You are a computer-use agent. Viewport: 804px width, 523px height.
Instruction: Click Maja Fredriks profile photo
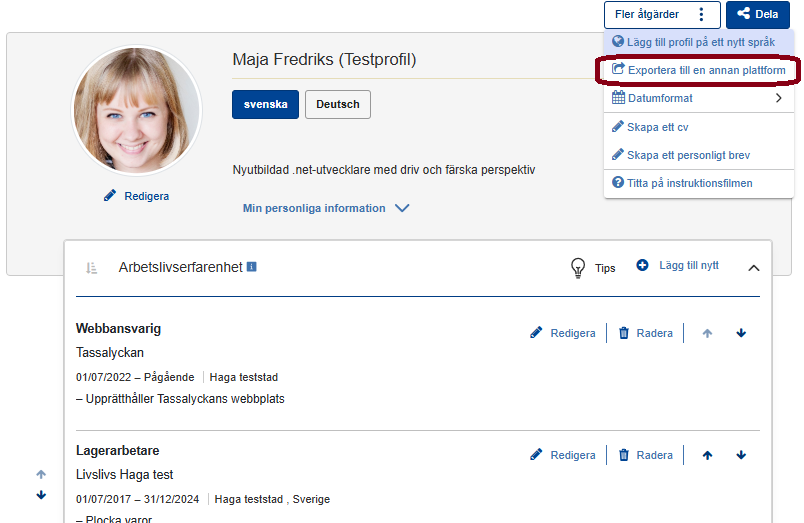[x=137, y=110]
